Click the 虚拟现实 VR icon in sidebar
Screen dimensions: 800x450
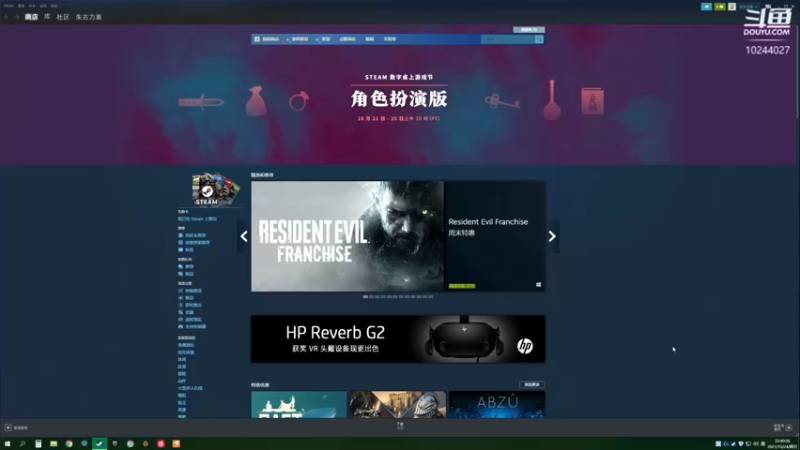click(x=181, y=319)
